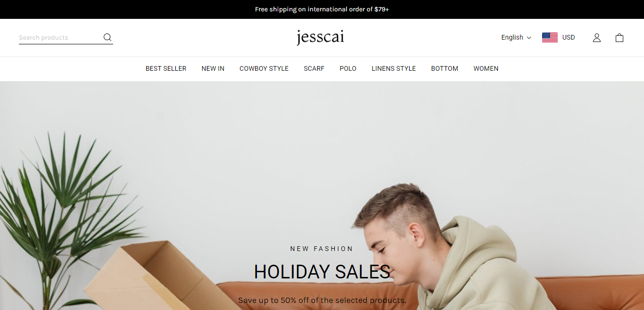Open the USD currency selector
Image resolution: width=644 pixels, height=310 pixels.
click(559, 37)
